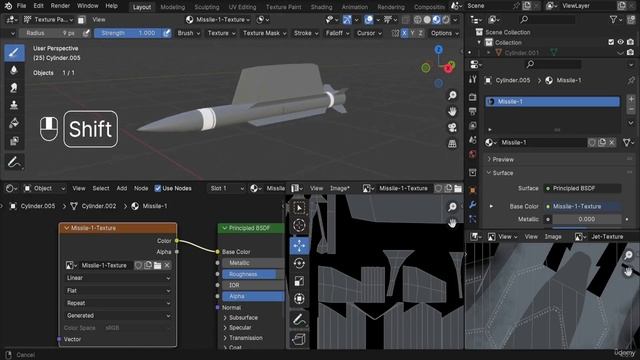Toggle strength pressure sensitivity
This screenshot has width=640, height=360.
pyautogui.click(x=167, y=33)
